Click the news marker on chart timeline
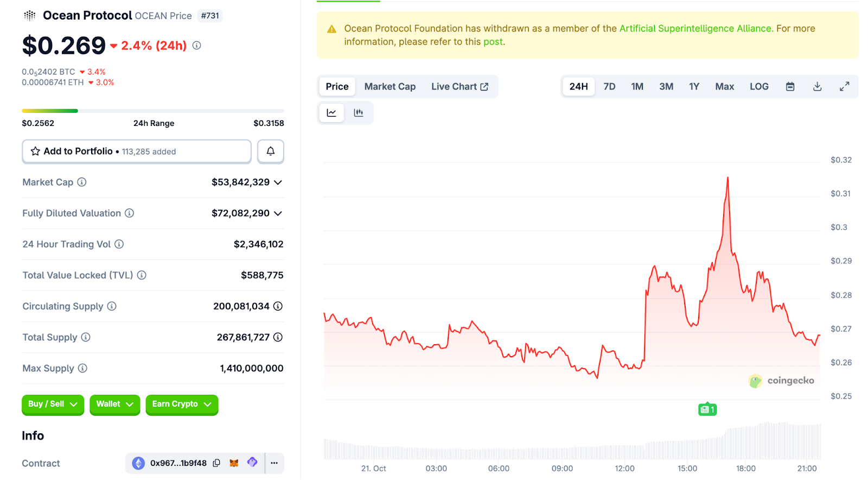Screen dimensions: 868x480 pyautogui.click(x=707, y=409)
